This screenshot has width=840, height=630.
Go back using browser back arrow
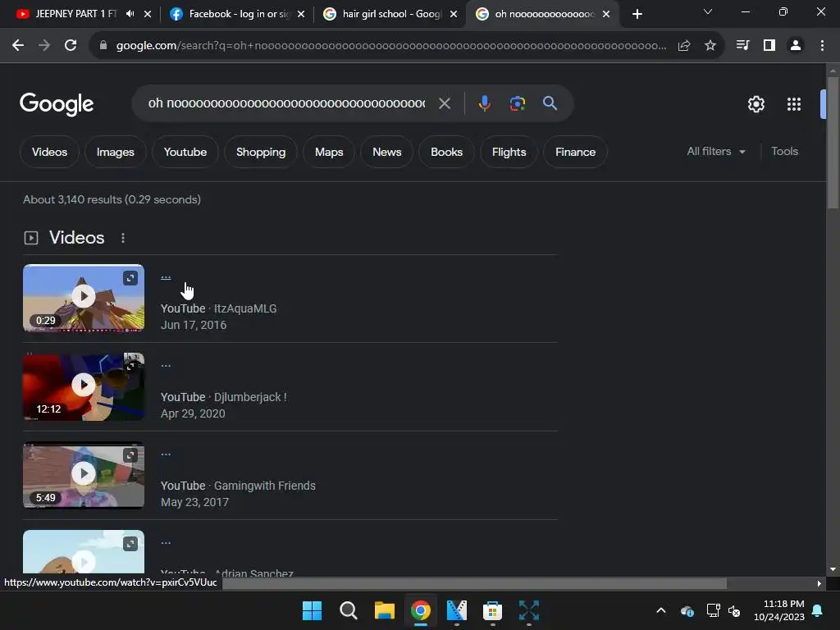(18, 46)
